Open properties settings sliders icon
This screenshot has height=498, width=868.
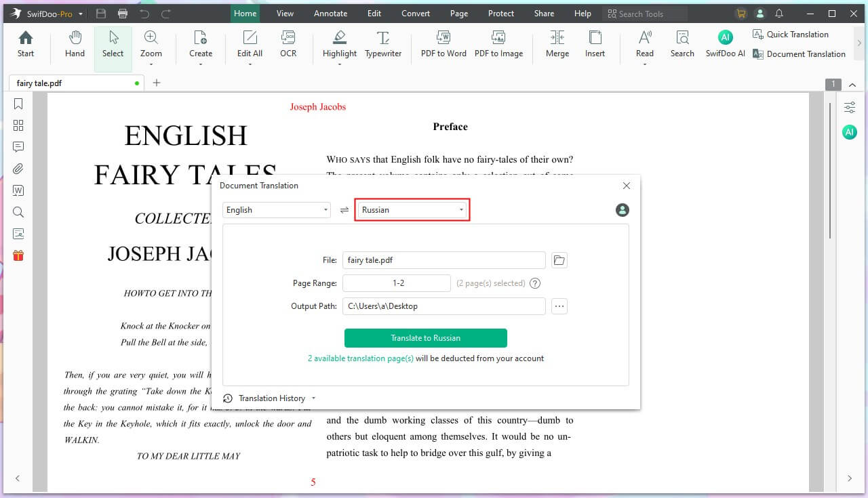point(850,107)
